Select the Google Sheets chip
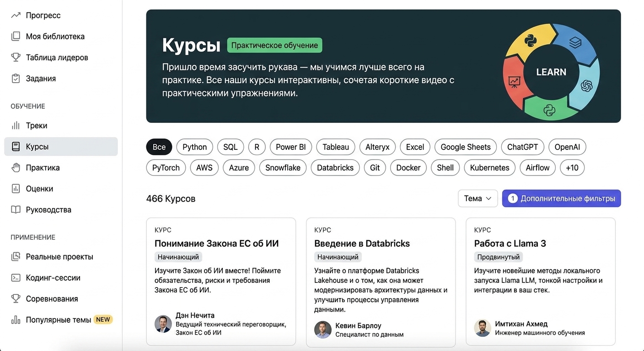The image size is (644, 351). (x=466, y=147)
